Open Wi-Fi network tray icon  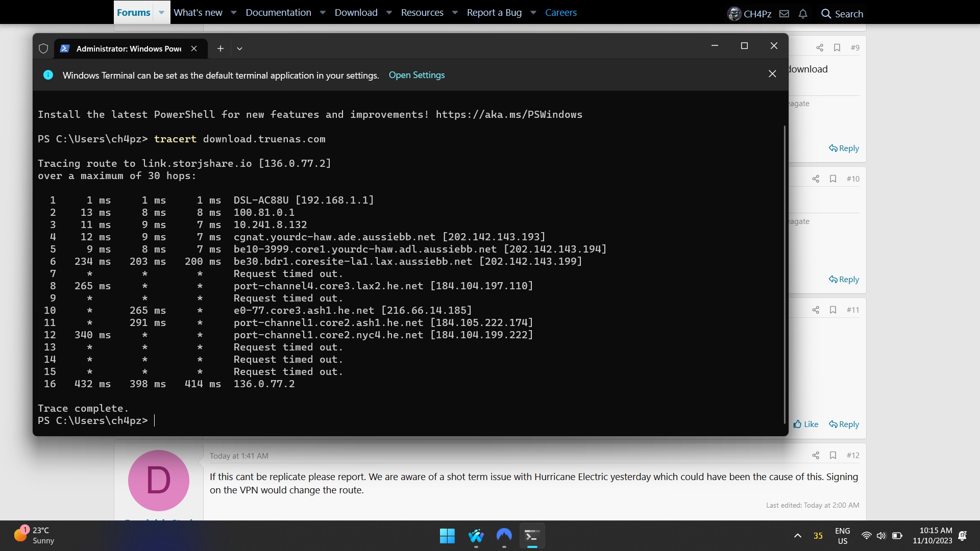[866, 536]
